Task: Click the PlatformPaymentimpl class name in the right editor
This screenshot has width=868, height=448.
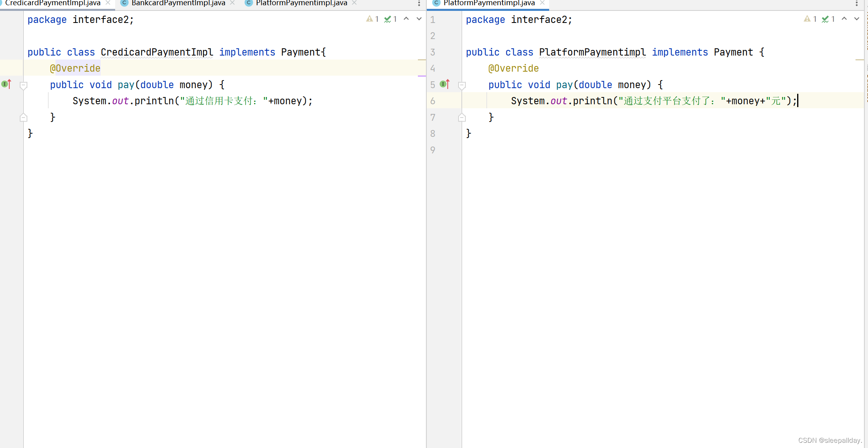Action: click(592, 52)
